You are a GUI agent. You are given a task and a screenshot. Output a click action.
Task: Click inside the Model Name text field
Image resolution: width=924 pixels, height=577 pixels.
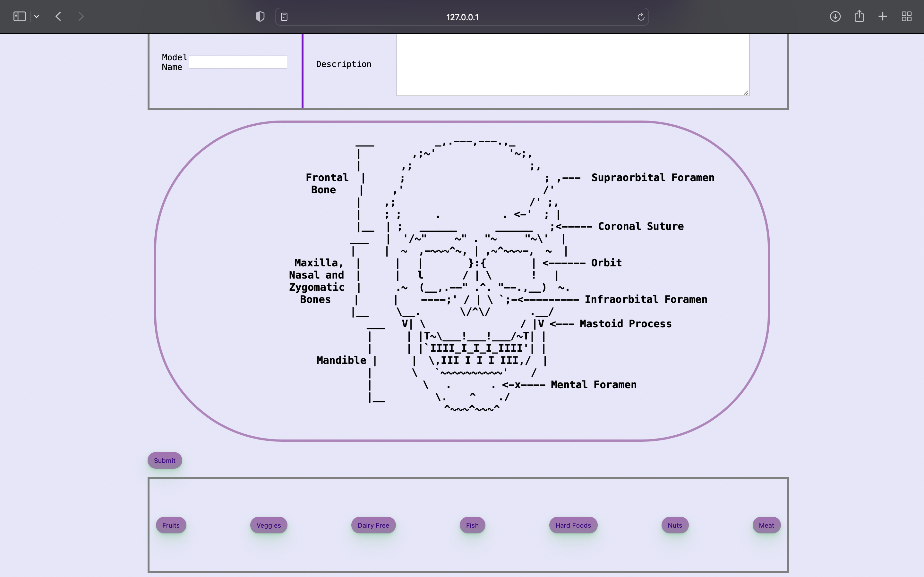237,62
